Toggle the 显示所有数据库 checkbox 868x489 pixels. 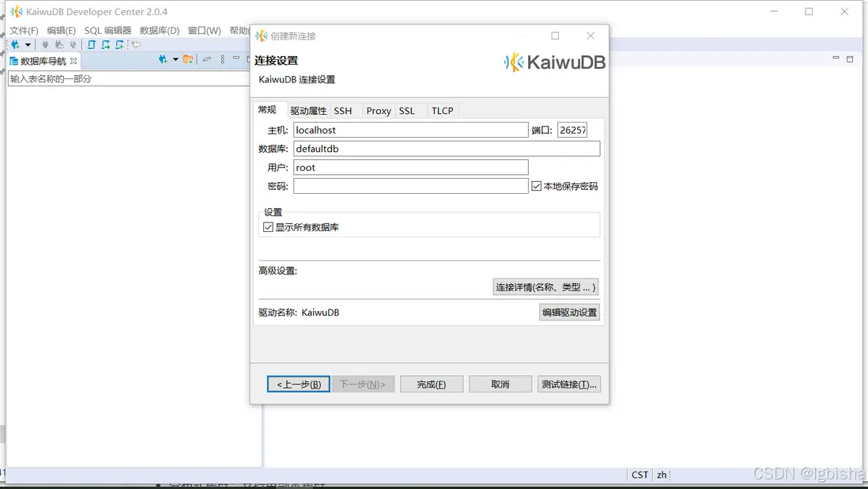click(269, 227)
